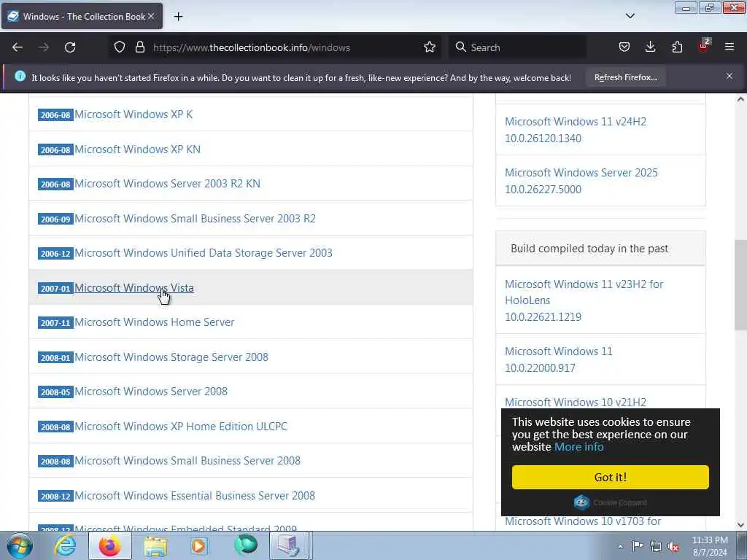Open Microsoft Windows 11 10.0.22000.917 link

click(x=558, y=359)
